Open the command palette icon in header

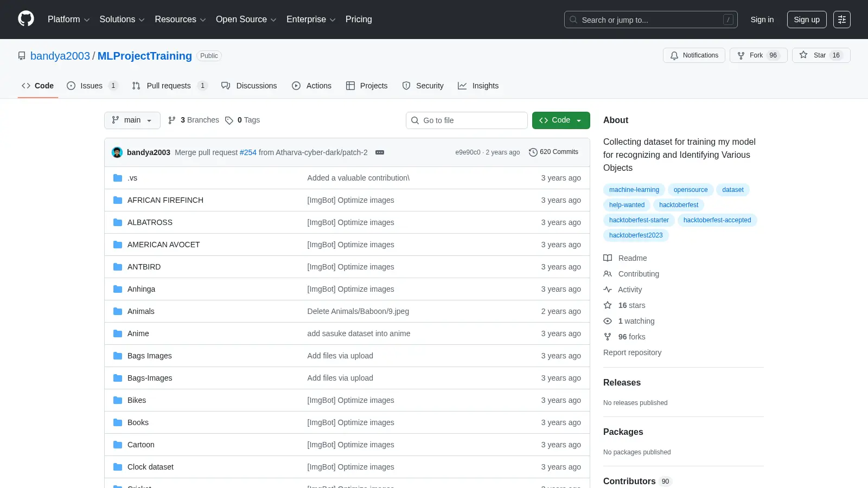click(x=842, y=20)
